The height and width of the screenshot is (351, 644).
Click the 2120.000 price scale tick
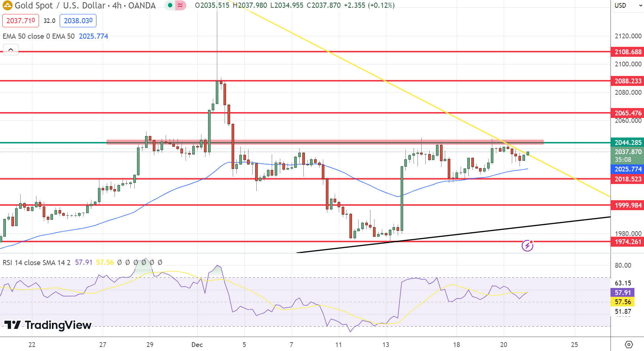tap(628, 36)
